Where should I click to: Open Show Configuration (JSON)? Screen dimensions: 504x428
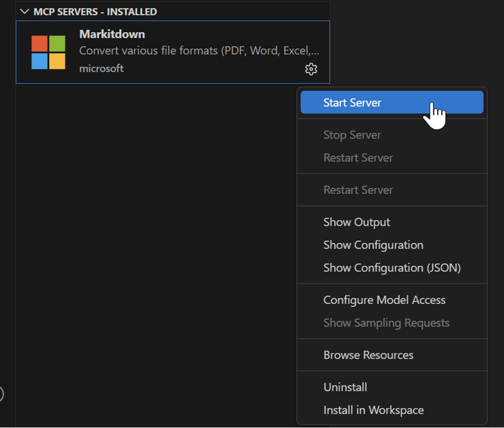tap(391, 268)
